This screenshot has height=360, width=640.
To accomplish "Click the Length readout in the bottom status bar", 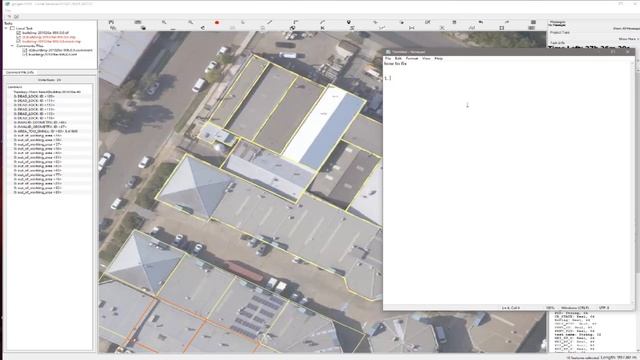I will click(x=618, y=358).
